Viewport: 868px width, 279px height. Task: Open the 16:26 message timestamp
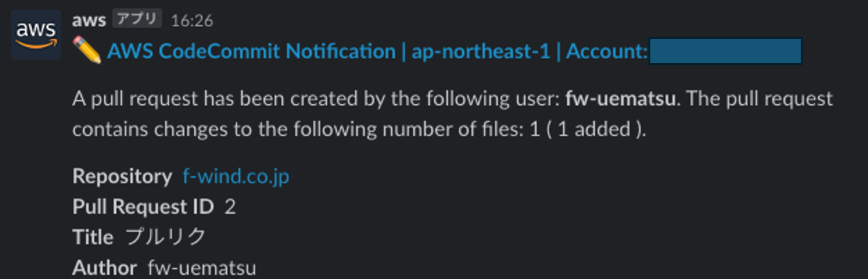click(191, 20)
